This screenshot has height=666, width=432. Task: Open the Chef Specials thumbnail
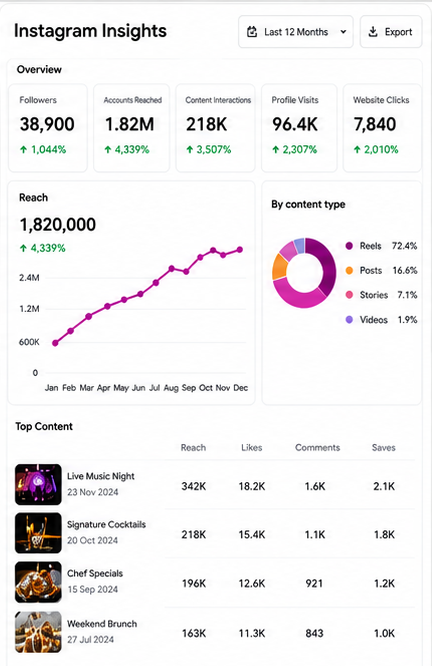click(x=38, y=582)
